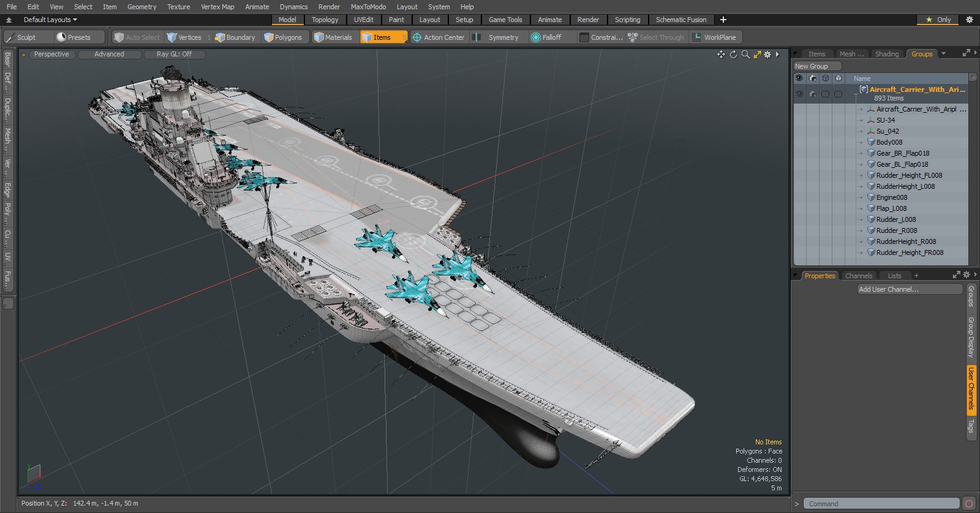Add new layout tab with plus
This screenshot has height=513, width=980.
click(723, 20)
